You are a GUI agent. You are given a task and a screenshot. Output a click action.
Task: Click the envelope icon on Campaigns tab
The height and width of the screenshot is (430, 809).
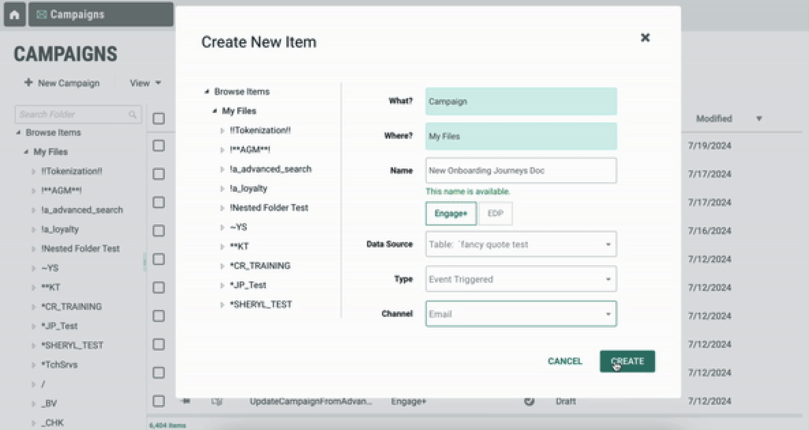click(41, 15)
